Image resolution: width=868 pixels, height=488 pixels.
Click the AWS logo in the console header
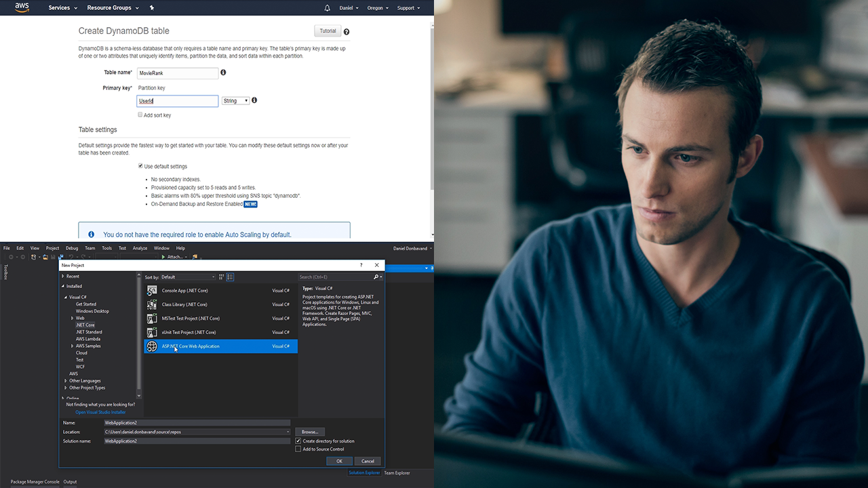click(22, 7)
